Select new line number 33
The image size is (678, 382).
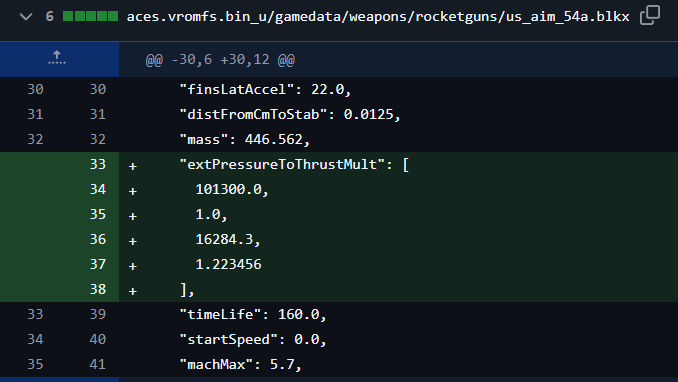click(98, 164)
